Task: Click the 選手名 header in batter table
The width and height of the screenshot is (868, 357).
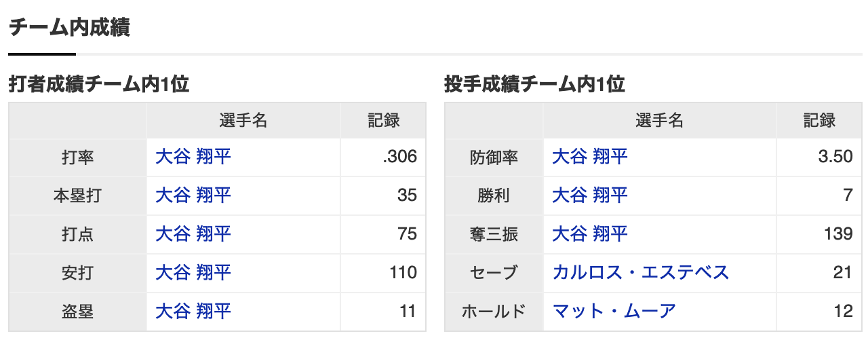Action: 243,121
